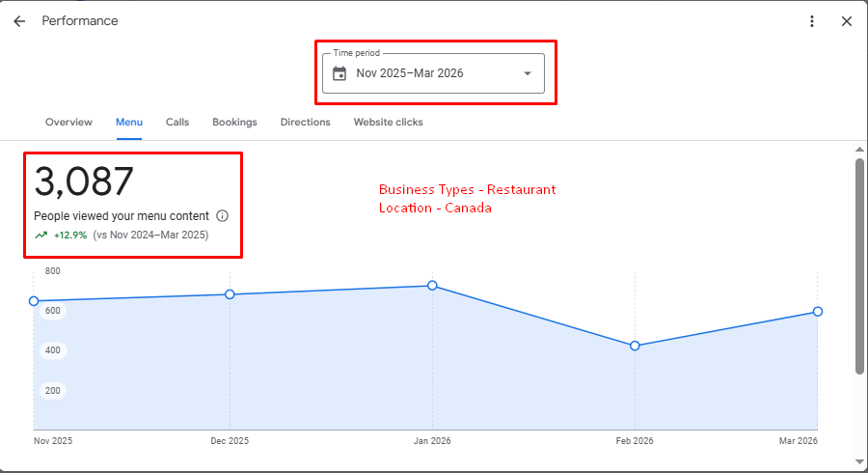Open the Website clicks tab
Viewport: 868px width, 473px height.
388,123
